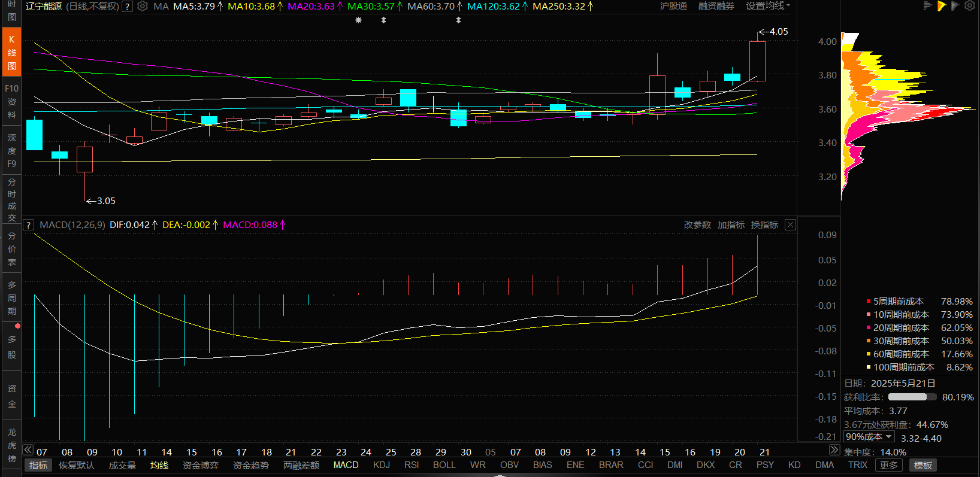Select the gray chip flame icon

coord(955,6)
